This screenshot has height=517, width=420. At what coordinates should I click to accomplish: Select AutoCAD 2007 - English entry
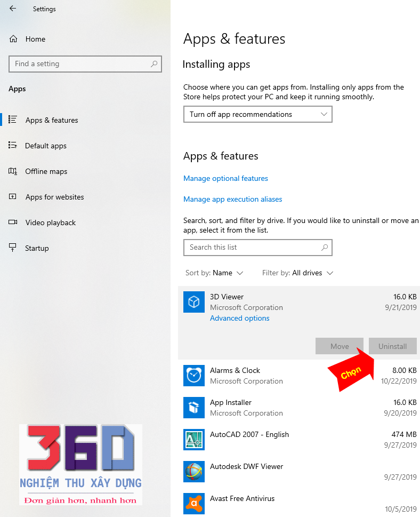click(249, 435)
